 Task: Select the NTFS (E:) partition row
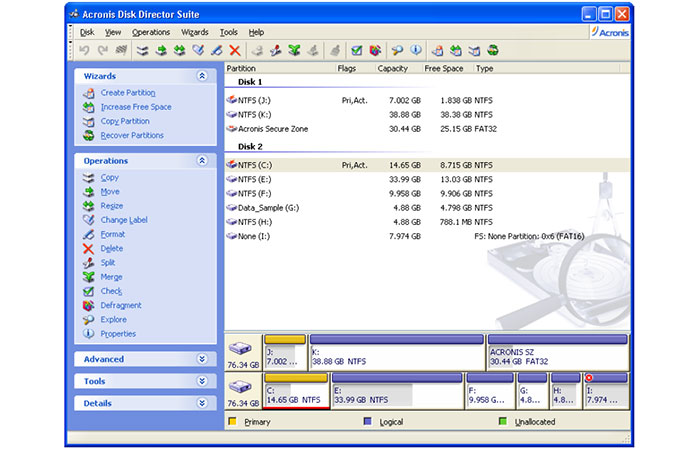[427, 179]
